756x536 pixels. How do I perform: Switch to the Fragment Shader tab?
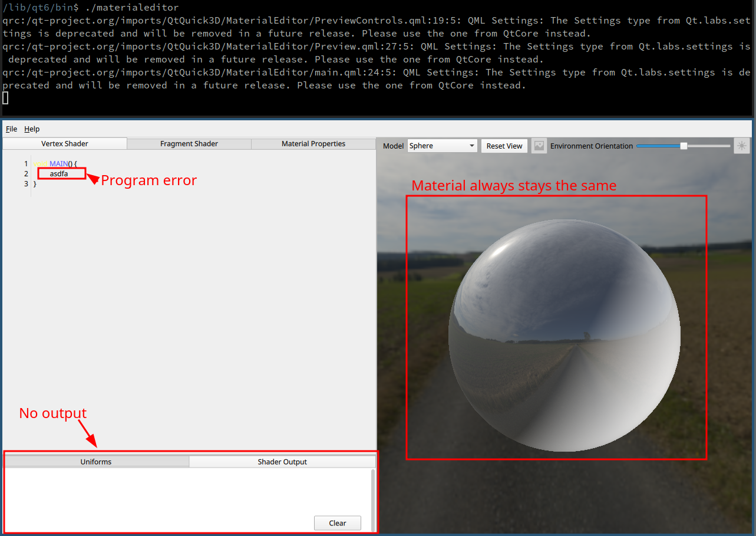[x=189, y=144]
